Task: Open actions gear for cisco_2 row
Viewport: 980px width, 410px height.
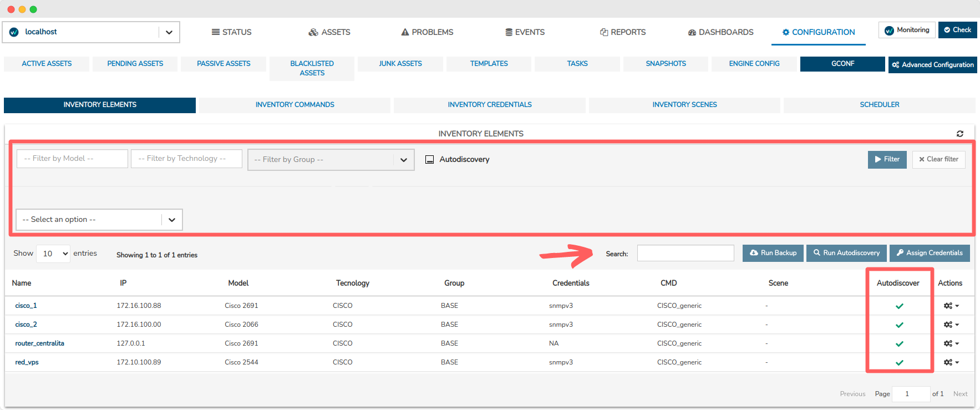Action: pos(951,325)
